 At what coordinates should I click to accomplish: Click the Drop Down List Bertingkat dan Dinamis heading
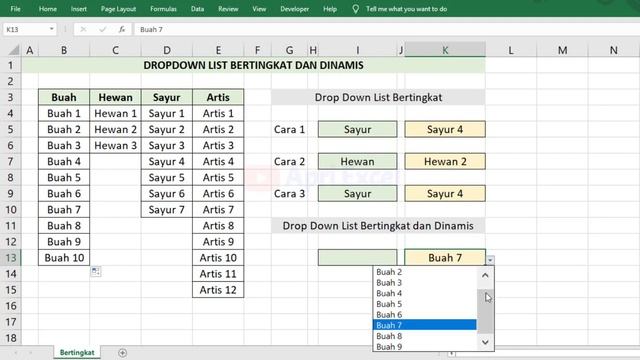(x=378, y=226)
